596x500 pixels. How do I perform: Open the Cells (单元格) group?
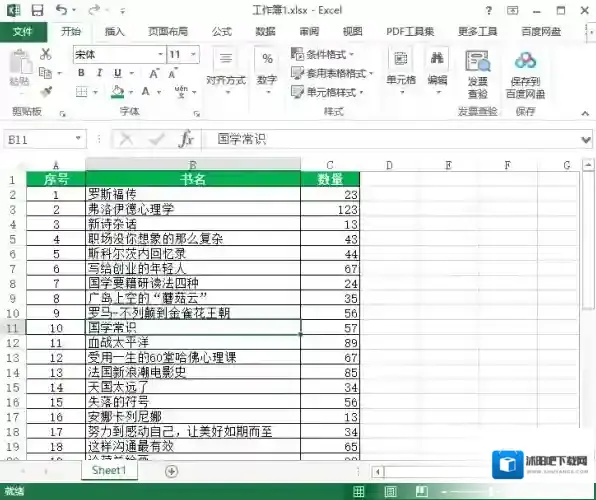401,70
